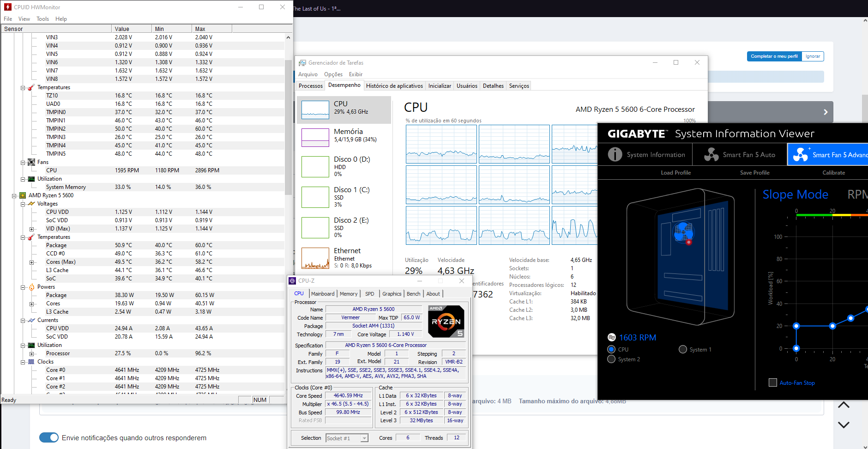Select the CPU fan radio button

click(611, 349)
